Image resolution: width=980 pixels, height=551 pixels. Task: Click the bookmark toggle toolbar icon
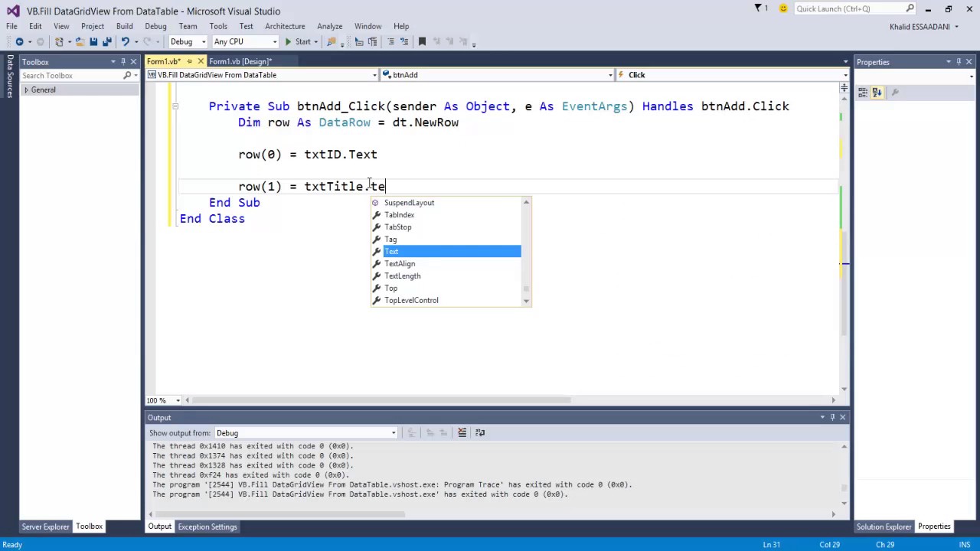[421, 41]
